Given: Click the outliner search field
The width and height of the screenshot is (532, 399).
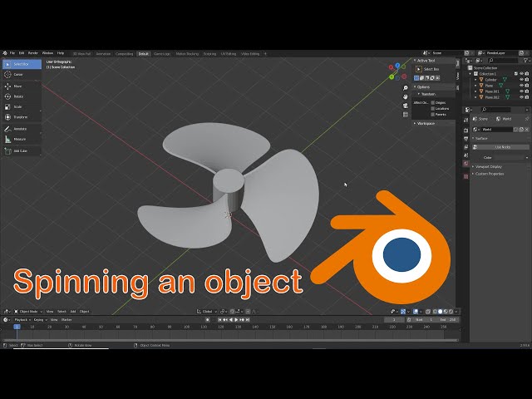Looking at the screenshot, I should 503,61.
